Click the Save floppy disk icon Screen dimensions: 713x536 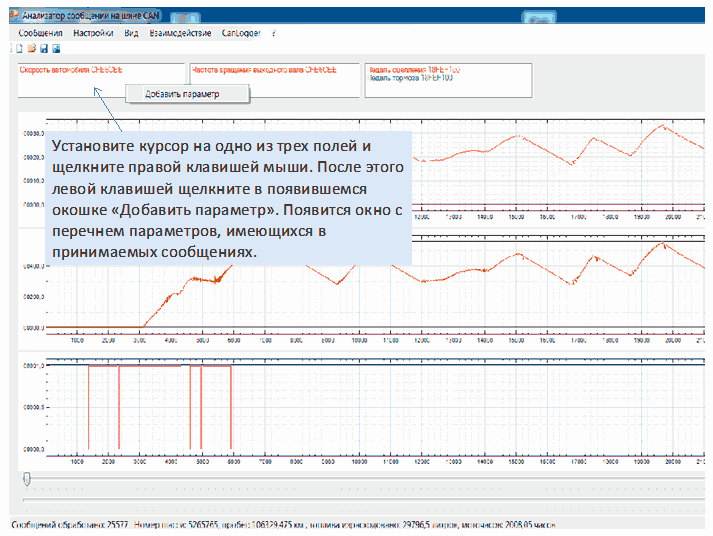44,49
